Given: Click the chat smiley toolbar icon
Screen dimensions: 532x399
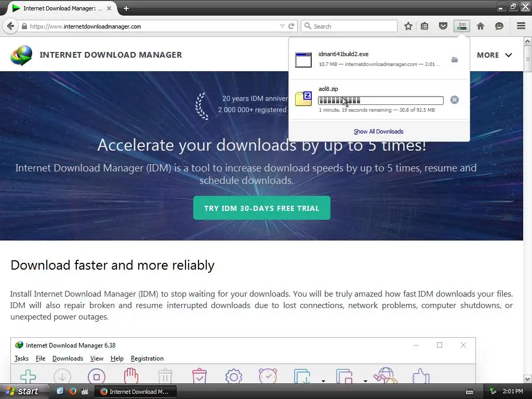Looking at the screenshot, I should point(499,26).
